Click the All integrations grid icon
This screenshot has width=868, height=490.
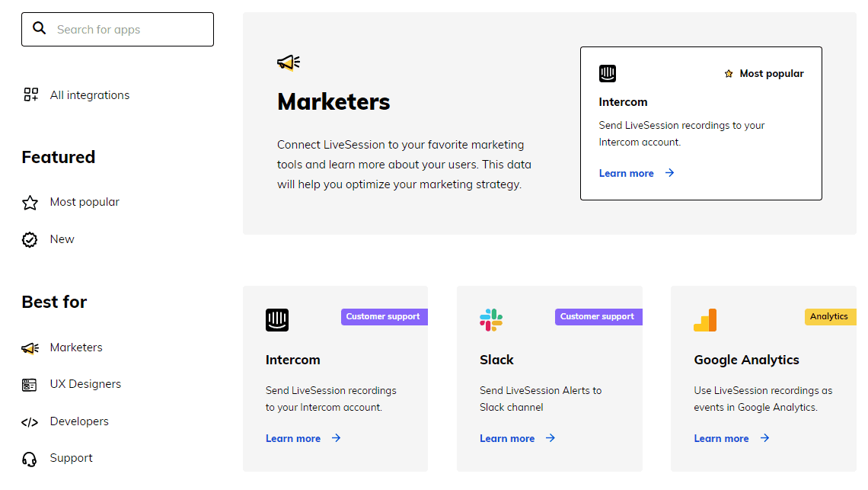point(30,94)
